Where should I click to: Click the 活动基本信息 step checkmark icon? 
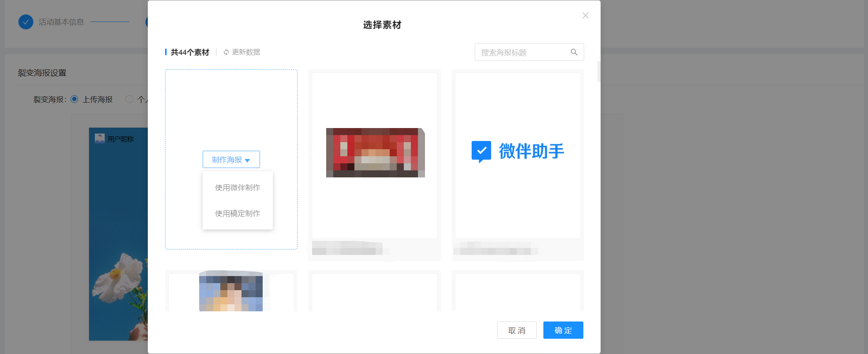[26, 22]
